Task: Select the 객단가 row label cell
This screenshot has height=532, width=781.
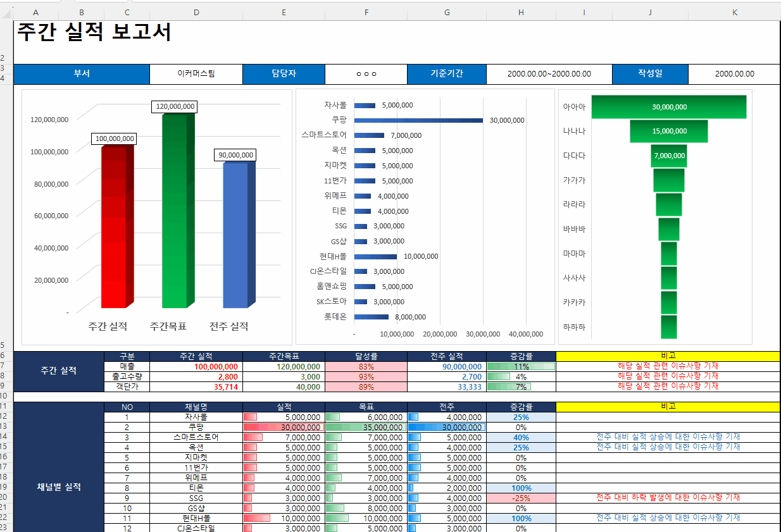Action: (x=127, y=387)
